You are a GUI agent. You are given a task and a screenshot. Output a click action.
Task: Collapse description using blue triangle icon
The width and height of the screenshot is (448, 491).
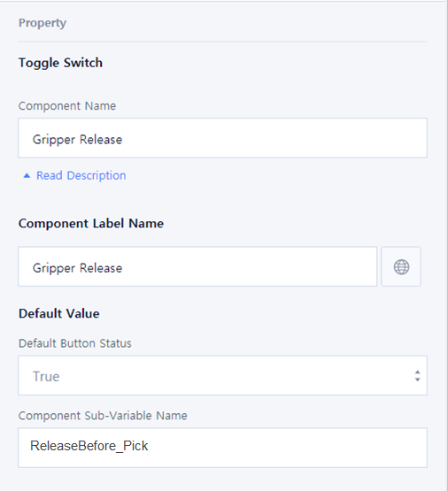click(x=27, y=176)
